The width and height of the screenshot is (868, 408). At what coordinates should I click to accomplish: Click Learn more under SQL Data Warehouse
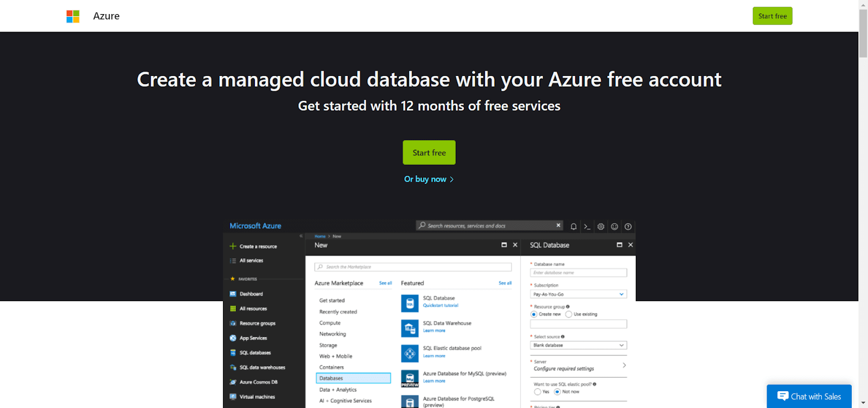(434, 330)
